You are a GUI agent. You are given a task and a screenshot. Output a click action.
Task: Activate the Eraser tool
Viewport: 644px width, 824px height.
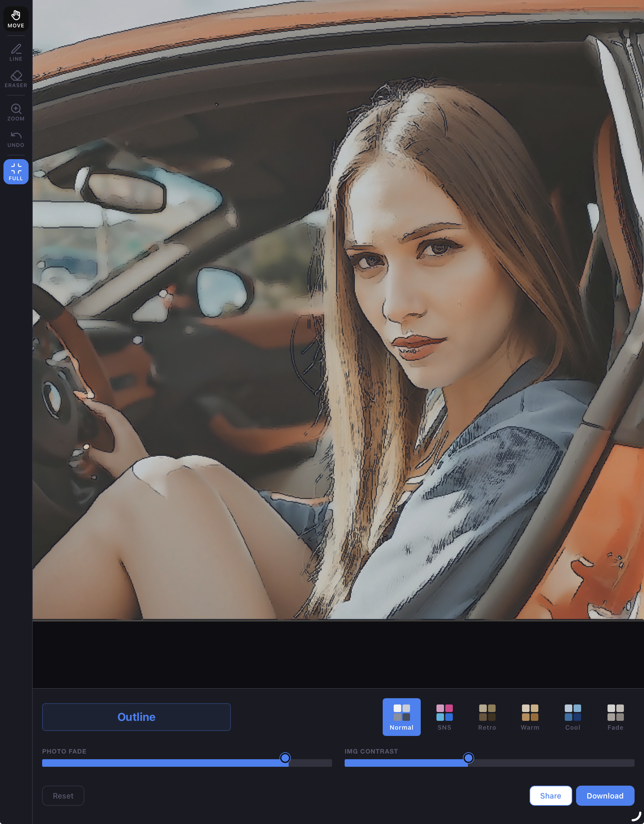pyautogui.click(x=16, y=79)
